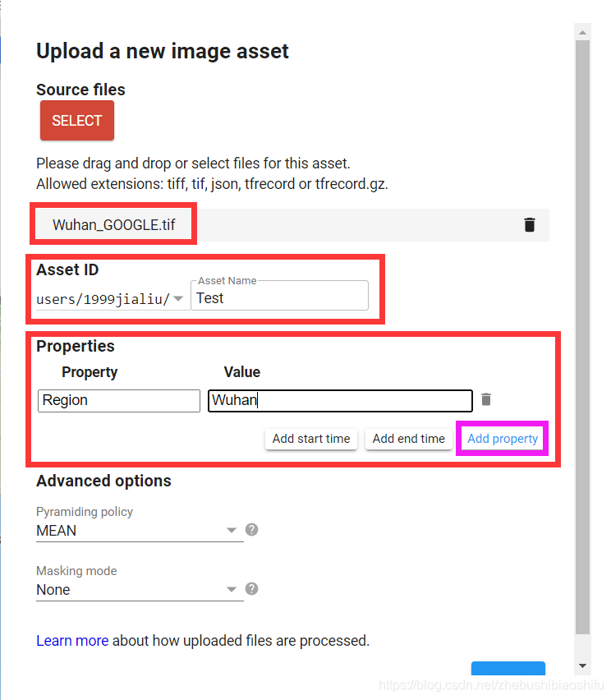Open Masking mode help icon

click(x=252, y=589)
